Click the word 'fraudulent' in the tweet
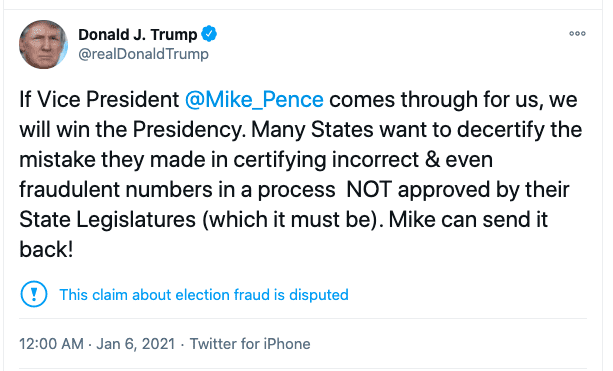The height and width of the screenshot is (371, 613). [x=70, y=190]
